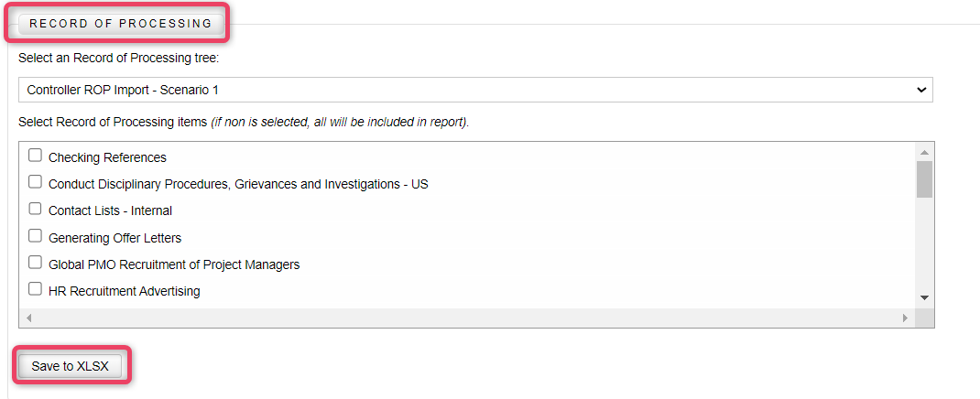Viewport: 980px width, 399px height.
Task: Click the list's scroll up arrow
Action: [x=924, y=152]
